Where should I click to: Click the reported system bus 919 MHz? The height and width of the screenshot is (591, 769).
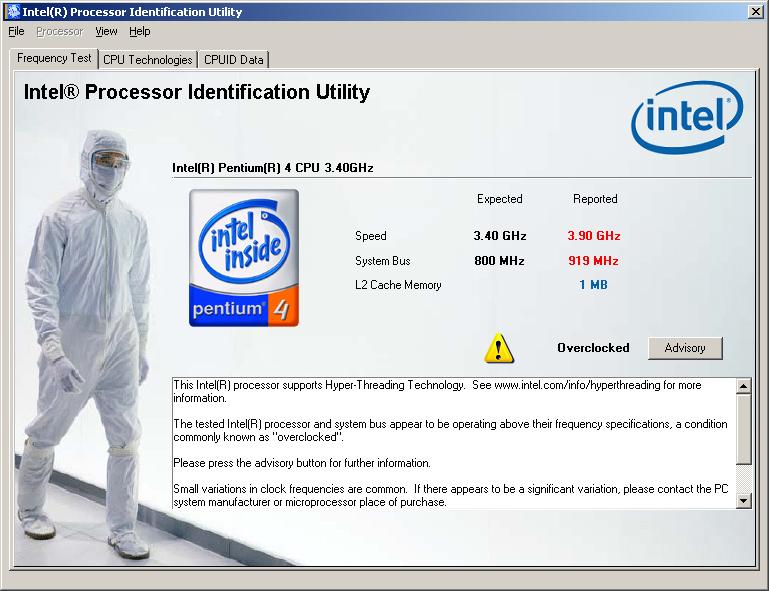tap(593, 261)
